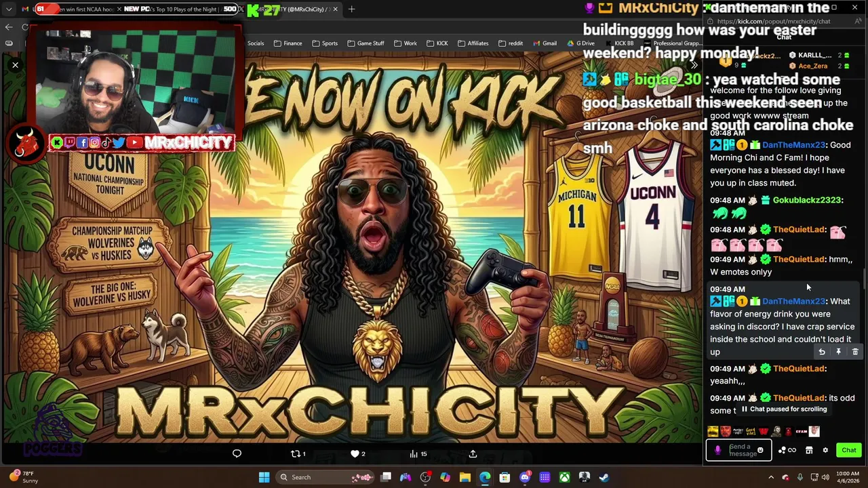Select the first yellow emote in emote bar
This screenshot has width=868, height=488.
coord(713,431)
